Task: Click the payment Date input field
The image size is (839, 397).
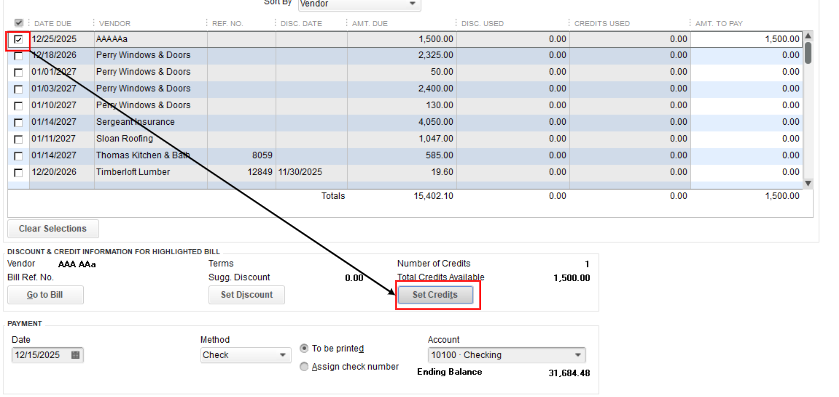Action: tap(41, 355)
